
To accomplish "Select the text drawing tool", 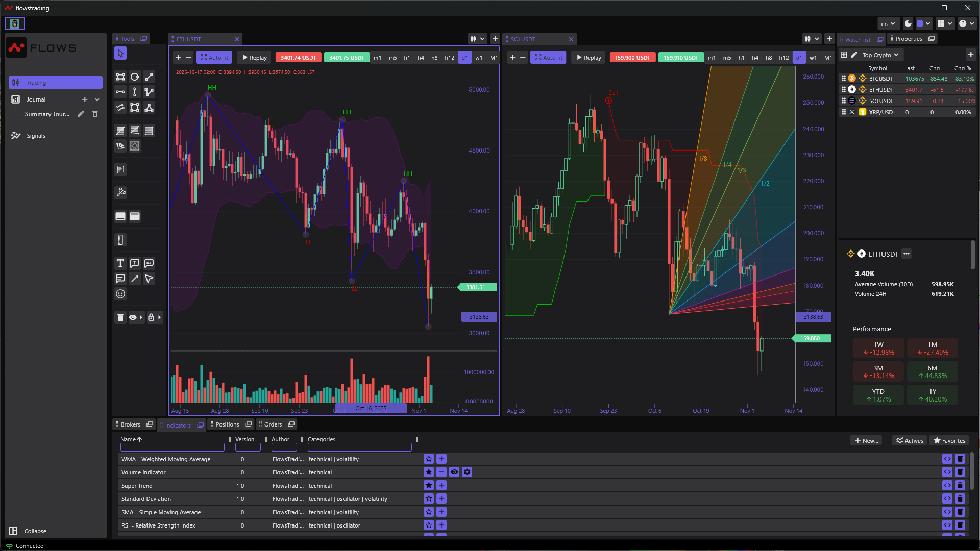I will [x=120, y=263].
